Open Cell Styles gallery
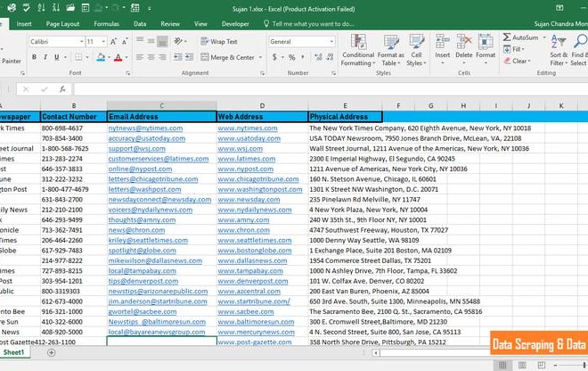Screen dimensions: 588x371 tap(416, 50)
